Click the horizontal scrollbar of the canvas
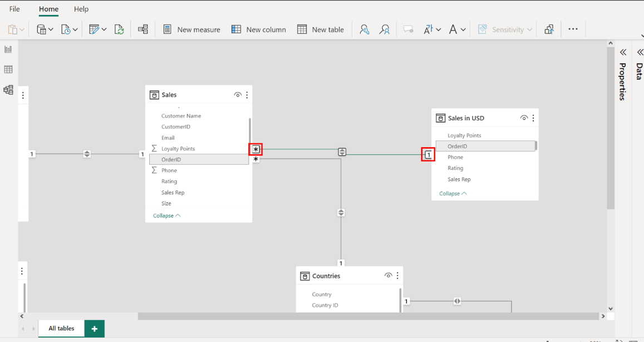The height and width of the screenshot is (342, 644). pyautogui.click(x=367, y=316)
